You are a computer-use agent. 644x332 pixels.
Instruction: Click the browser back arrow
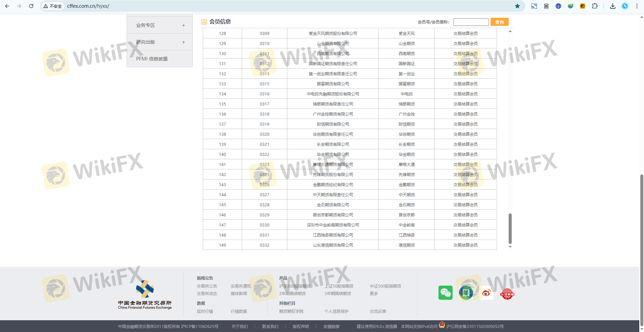pyautogui.click(x=7, y=6)
